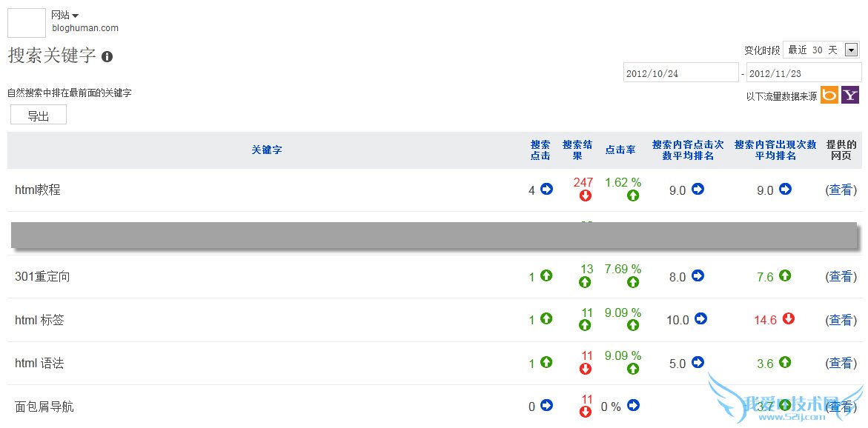The image size is (868, 428).
Task: Click blue arrow beside 0 % click rate
Action: tap(633, 406)
